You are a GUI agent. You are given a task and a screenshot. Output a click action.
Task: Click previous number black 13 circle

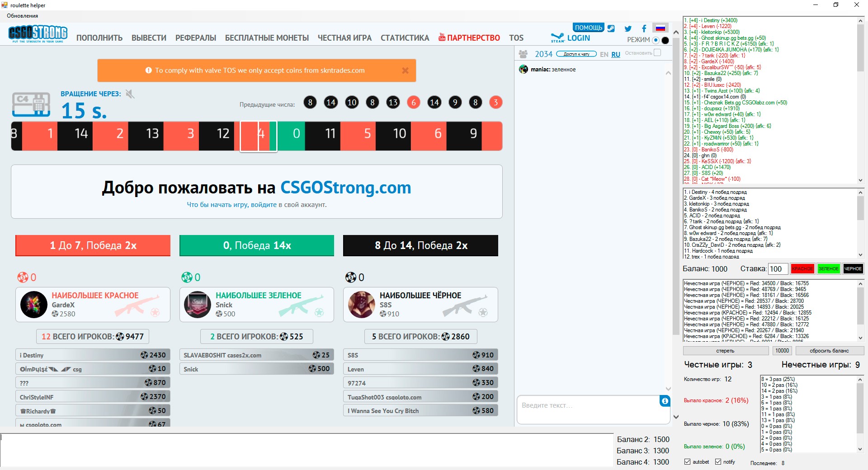393,103
